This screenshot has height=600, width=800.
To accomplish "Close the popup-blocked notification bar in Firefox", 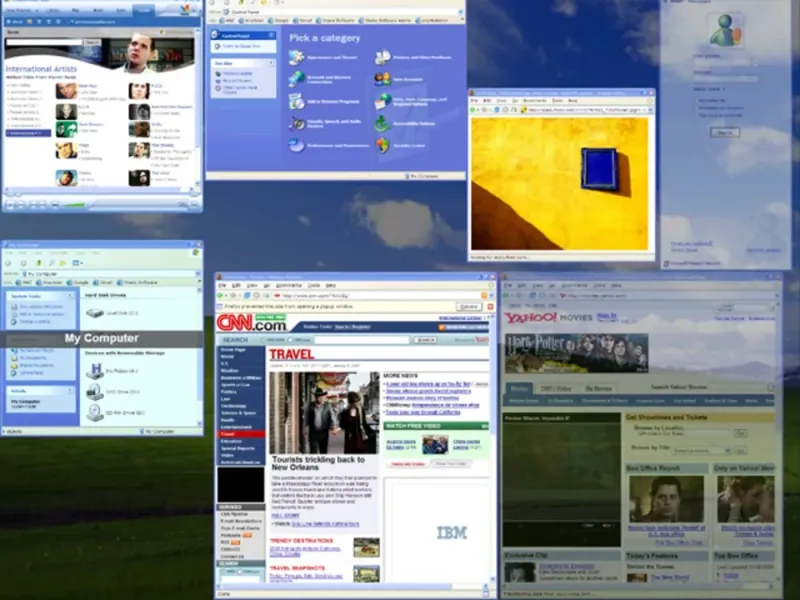I will pos(490,307).
